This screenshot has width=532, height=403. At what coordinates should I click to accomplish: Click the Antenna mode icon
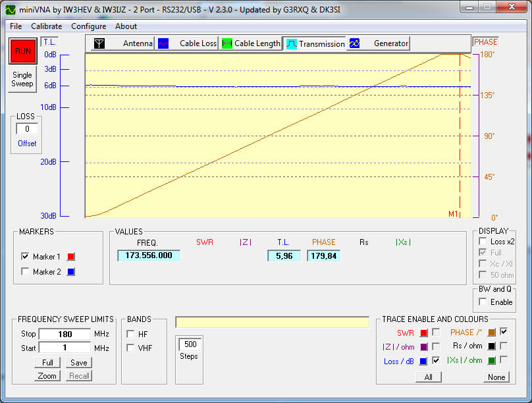point(99,43)
